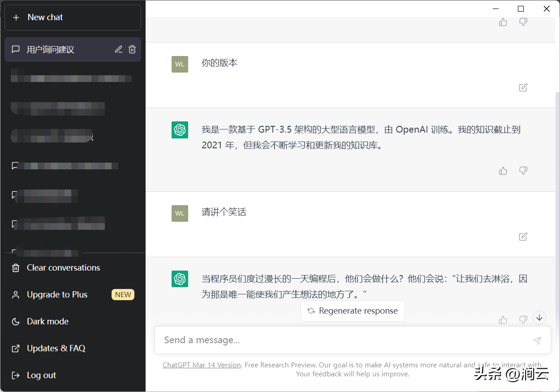
Task: Thumbs up the programmer joke response
Action: (x=503, y=320)
